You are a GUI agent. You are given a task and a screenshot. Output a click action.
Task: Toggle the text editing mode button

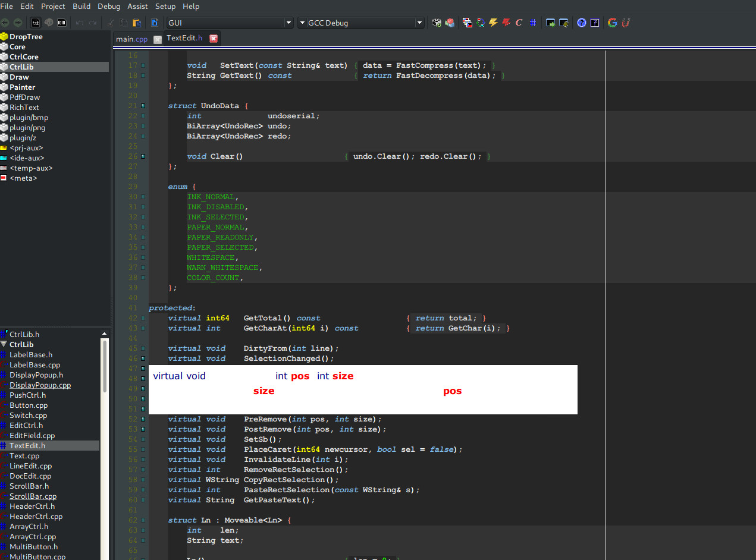36,23
